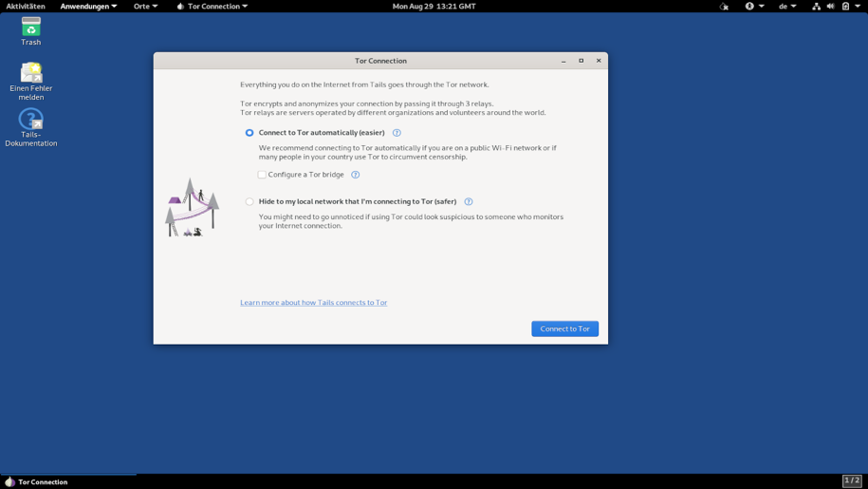Screen dimensions: 868x489
Task: Open the de keyboard layout dropdown
Action: pyautogui.click(x=787, y=6)
